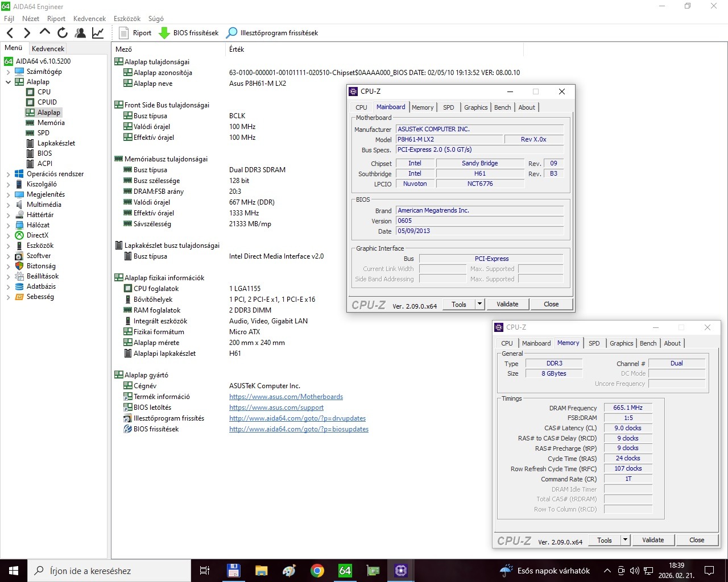Image resolution: width=728 pixels, height=582 pixels.
Task: Open About tab in lower CPU-Z window
Action: 672,343
